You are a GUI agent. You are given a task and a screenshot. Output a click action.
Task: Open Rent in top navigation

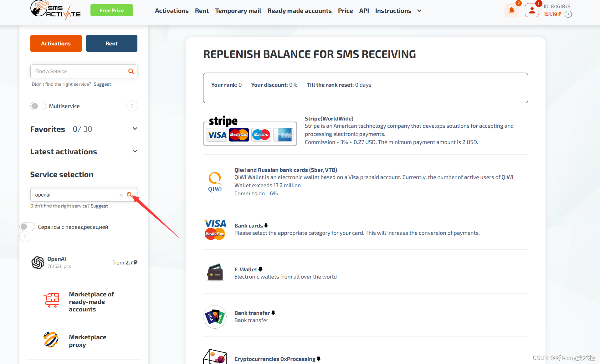202,11
